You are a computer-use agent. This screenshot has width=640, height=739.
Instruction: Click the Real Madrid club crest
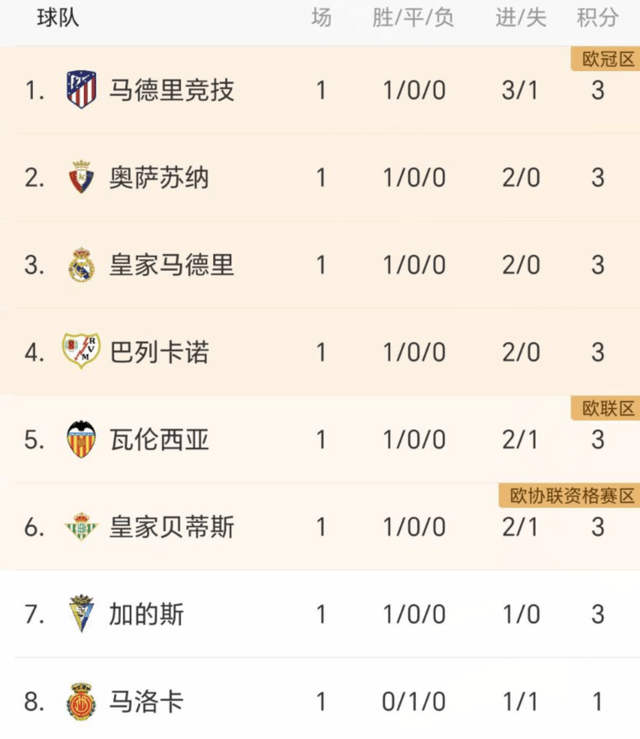click(82, 265)
